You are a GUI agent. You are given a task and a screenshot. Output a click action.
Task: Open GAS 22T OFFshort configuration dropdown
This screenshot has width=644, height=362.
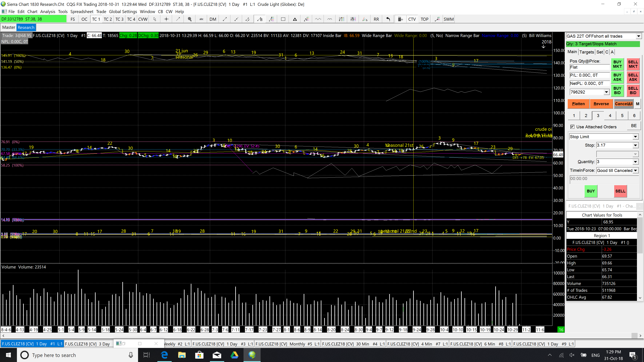coord(638,36)
